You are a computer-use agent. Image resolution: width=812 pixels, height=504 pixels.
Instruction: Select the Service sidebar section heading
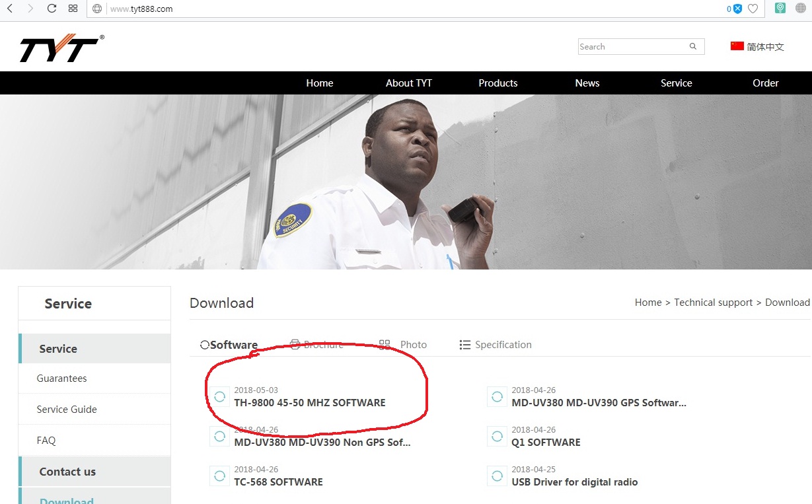[95, 349]
